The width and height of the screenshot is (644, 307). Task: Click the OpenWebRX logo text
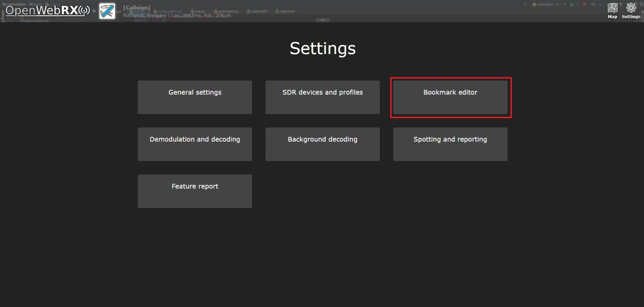pyautogui.click(x=41, y=10)
